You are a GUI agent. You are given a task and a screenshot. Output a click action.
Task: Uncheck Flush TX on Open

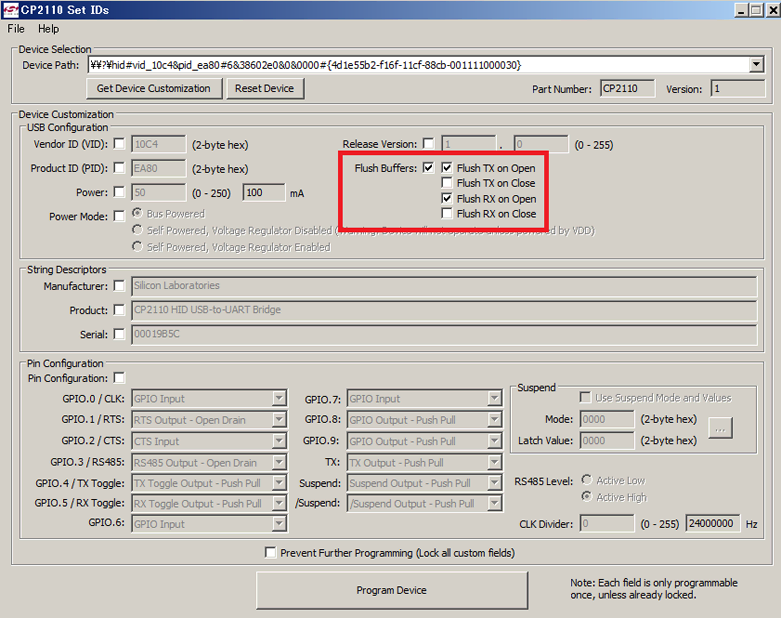447,168
